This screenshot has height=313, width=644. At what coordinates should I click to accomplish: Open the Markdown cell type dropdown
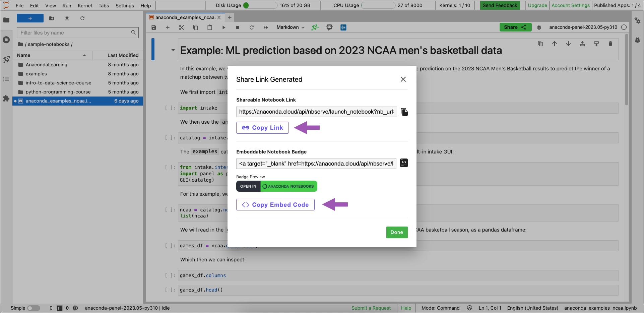coord(291,27)
